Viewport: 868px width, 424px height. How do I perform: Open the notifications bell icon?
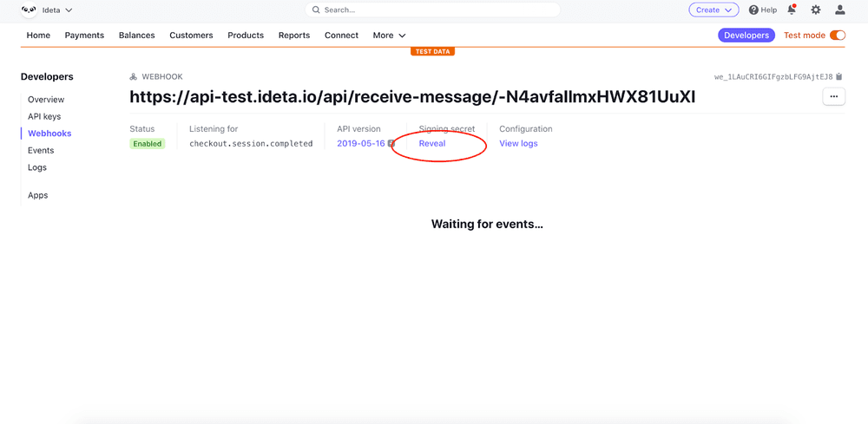click(x=792, y=10)
